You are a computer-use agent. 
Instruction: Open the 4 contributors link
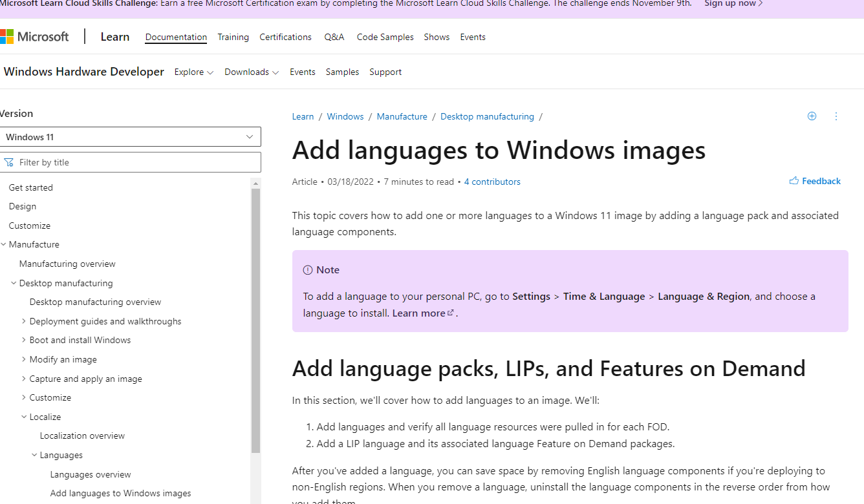coord(492,182)
